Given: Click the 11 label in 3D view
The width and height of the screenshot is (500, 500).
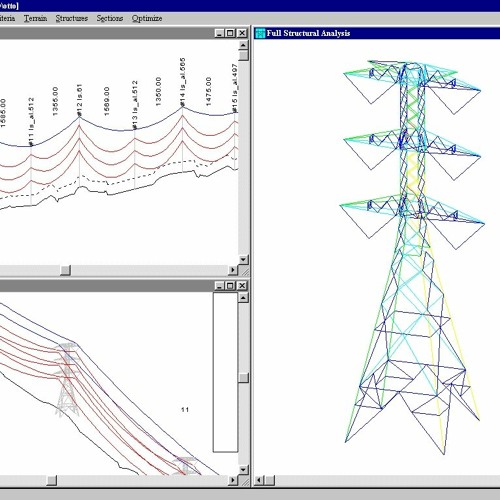Looking at the screenshot, I should click(185, 410).
